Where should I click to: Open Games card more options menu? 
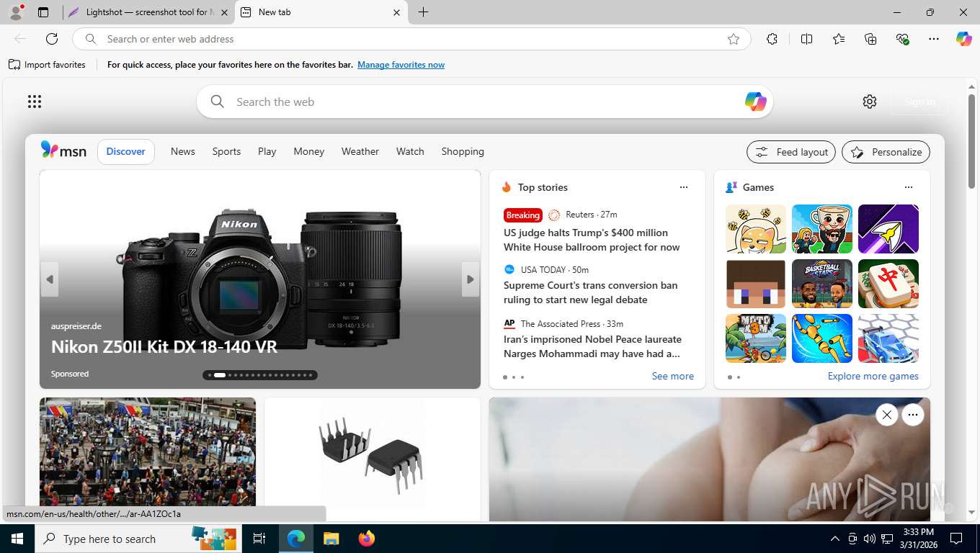909,187
